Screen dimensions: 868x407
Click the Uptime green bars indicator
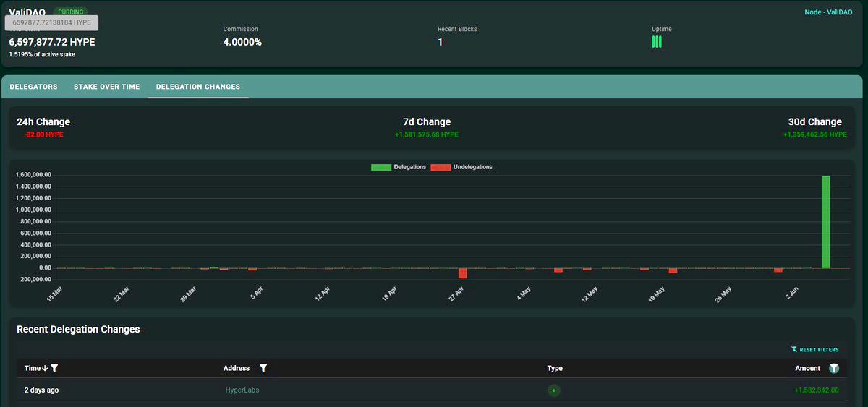(657, 42)
